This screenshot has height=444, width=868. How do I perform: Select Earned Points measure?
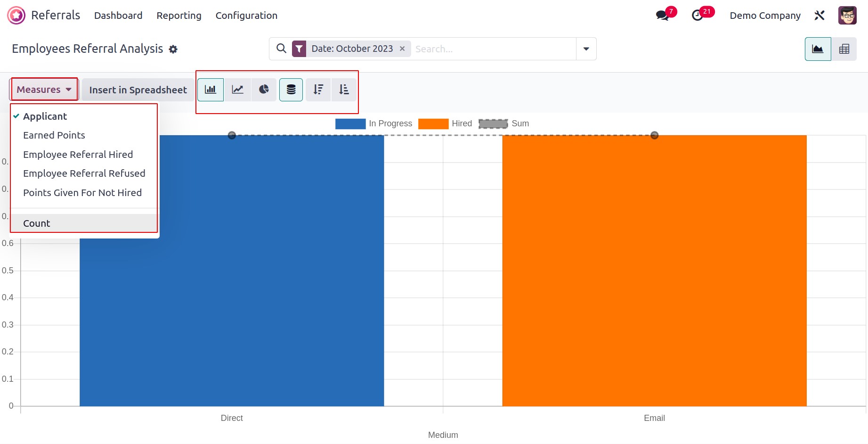coord(84,135)
